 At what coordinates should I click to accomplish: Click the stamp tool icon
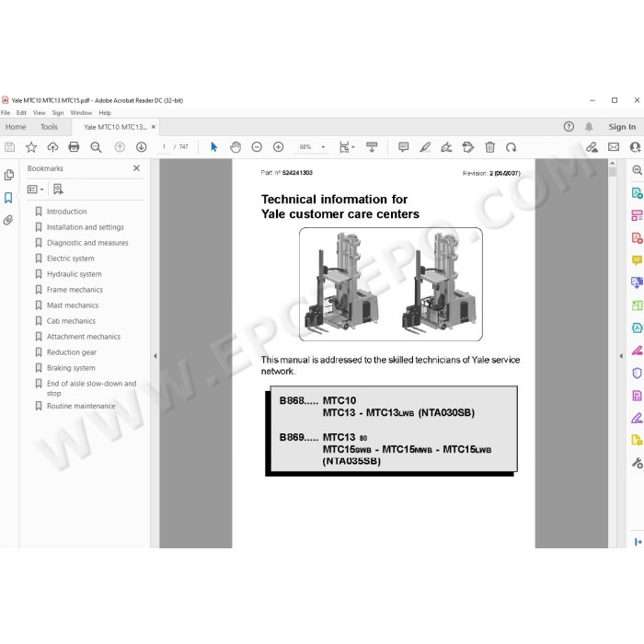[x=467, y=147]
